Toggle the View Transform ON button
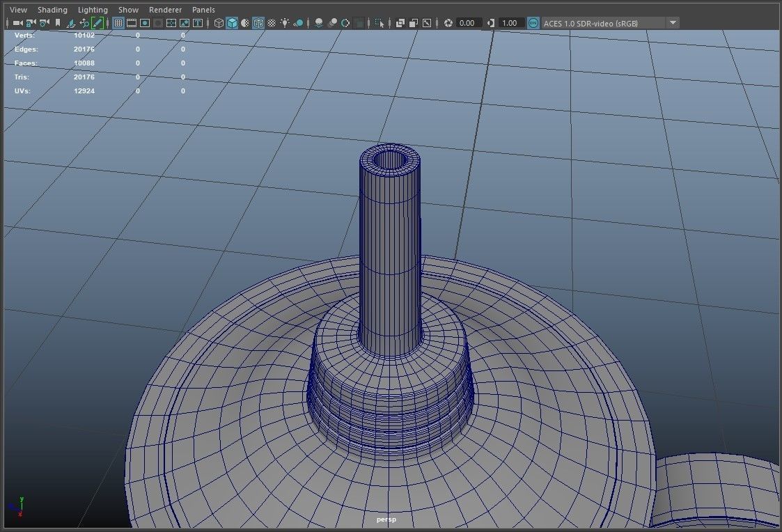 point(533,23)
